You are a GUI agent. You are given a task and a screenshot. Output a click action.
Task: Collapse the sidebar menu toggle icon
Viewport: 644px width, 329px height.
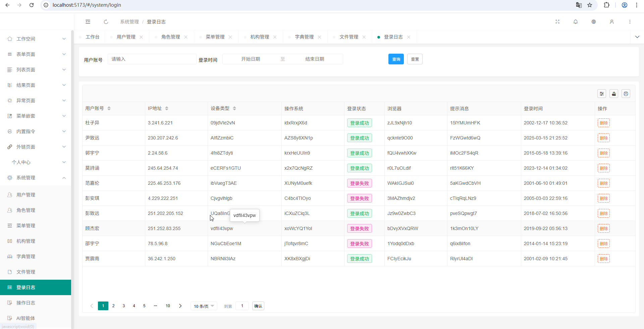click(x=88, y=22)
